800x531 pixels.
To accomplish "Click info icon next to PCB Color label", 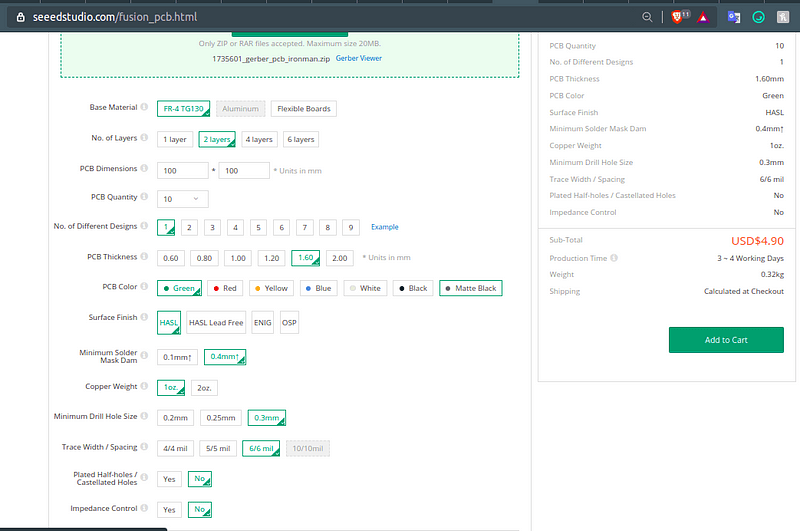I will coord(144,288).
